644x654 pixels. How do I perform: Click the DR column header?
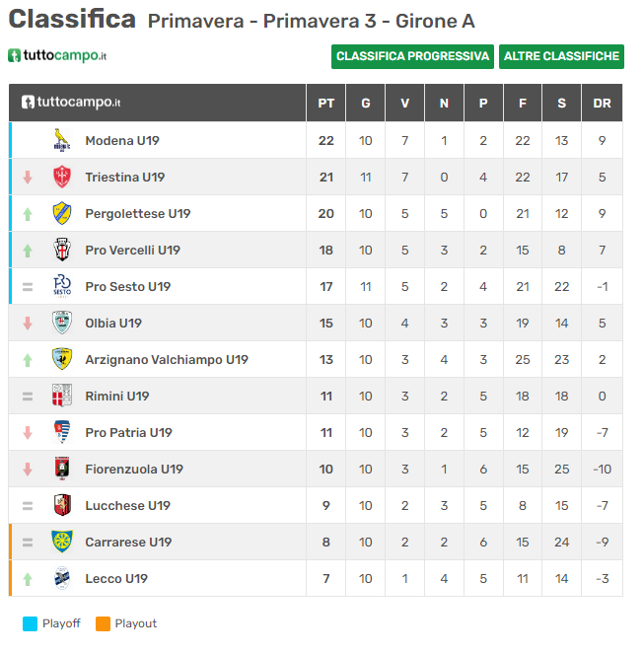coord(602,103)
